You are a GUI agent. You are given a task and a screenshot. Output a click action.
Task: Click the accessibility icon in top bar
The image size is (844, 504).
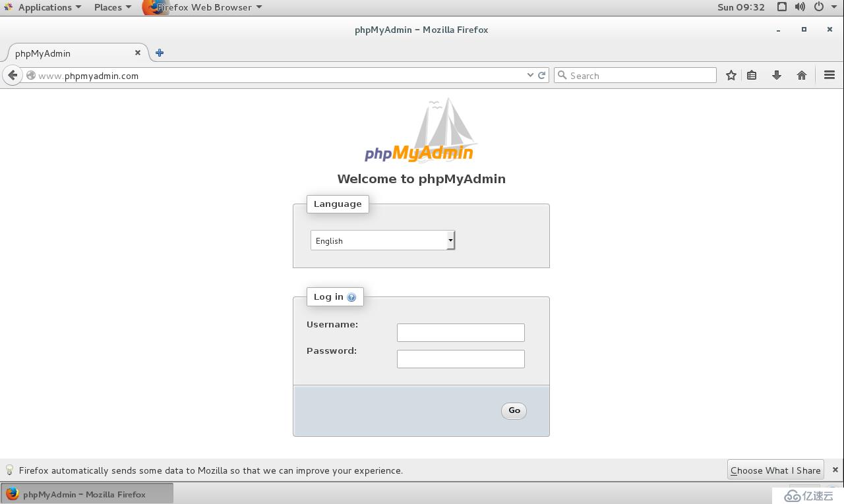click(x=781, y=7)
